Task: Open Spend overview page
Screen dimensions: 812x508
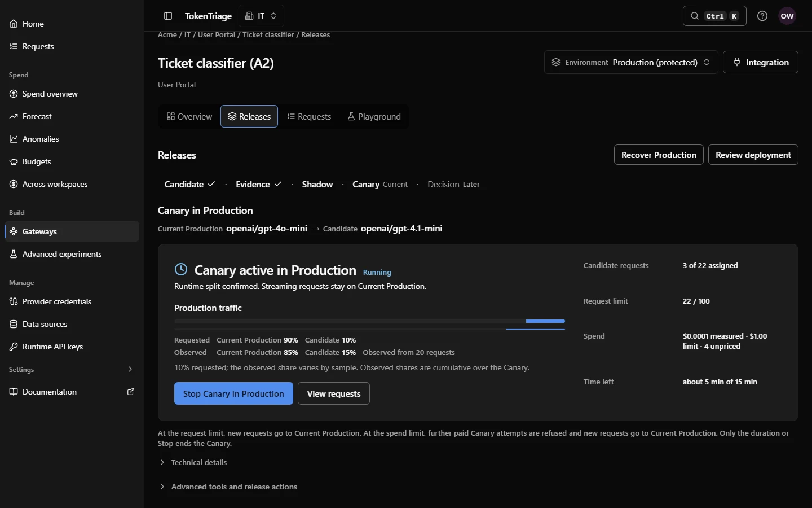Action: tap(72, 94)
